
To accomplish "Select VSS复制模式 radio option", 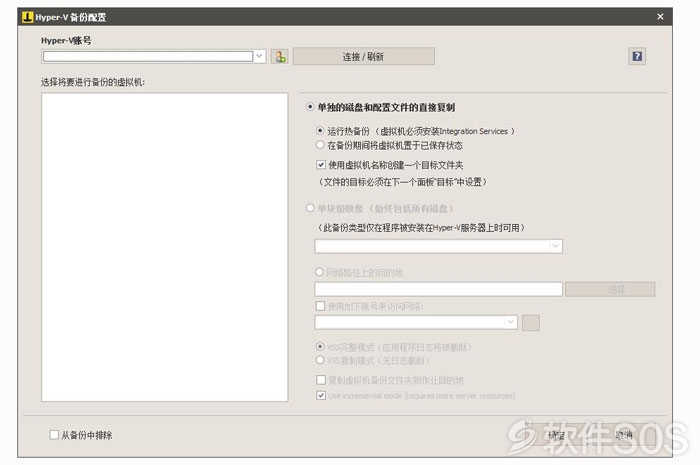I will click(320, 360).
